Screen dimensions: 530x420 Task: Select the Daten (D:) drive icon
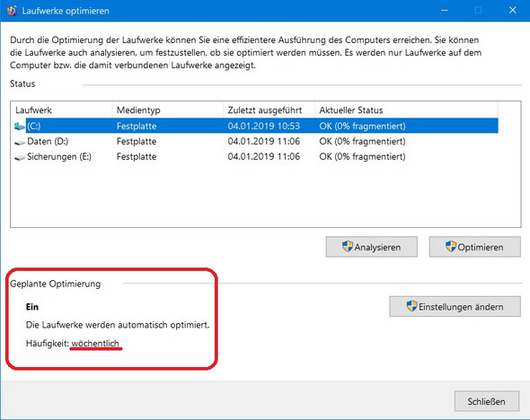point(20,142)
